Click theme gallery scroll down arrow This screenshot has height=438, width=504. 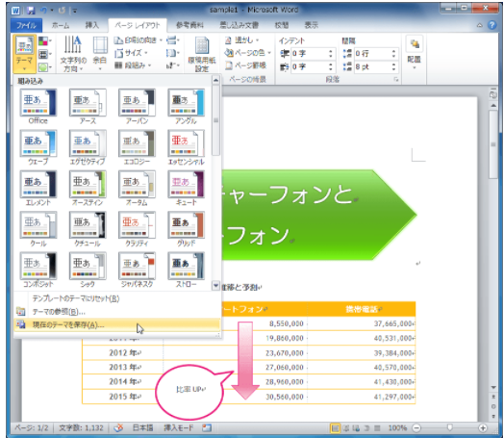pyautogui.click(x=216, y=285)
